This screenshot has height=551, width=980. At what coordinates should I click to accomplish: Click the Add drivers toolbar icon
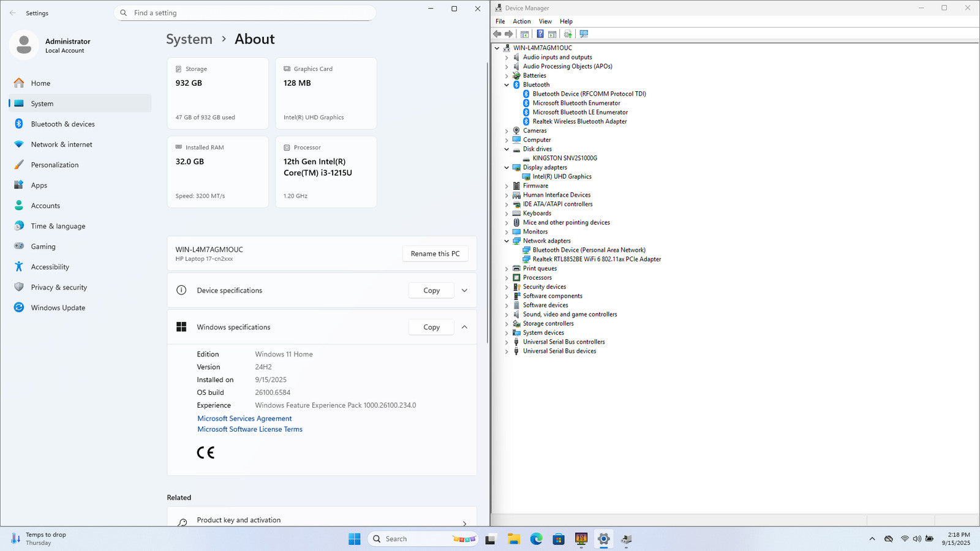pyautogui.click(x=568, y=34)
